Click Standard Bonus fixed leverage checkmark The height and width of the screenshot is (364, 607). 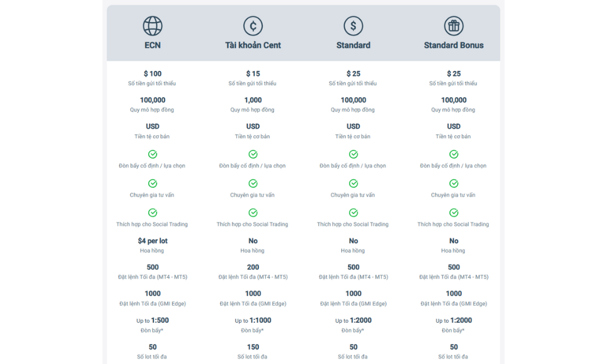click(x=453, y=154)
